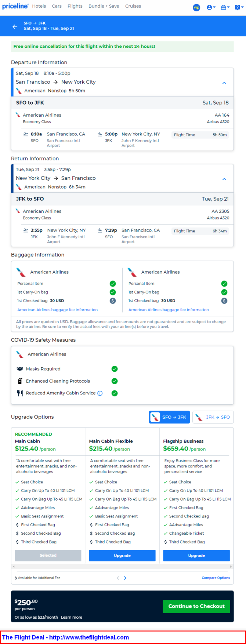
Task: Collapse the departure flight details chevron
Action: 224,83
